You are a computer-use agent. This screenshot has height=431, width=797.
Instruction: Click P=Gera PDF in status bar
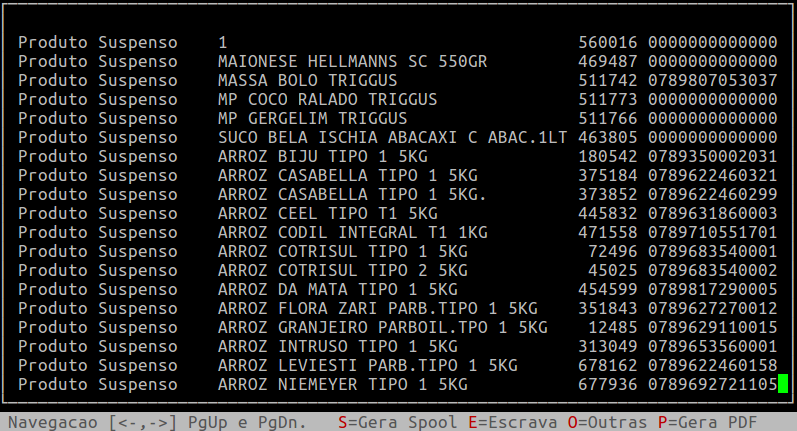(x=707, y=422)
